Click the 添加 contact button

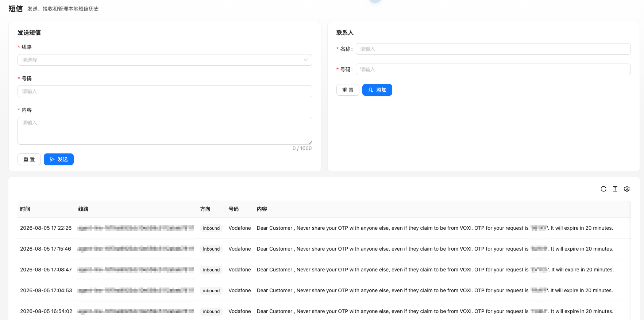click(377, 90)
